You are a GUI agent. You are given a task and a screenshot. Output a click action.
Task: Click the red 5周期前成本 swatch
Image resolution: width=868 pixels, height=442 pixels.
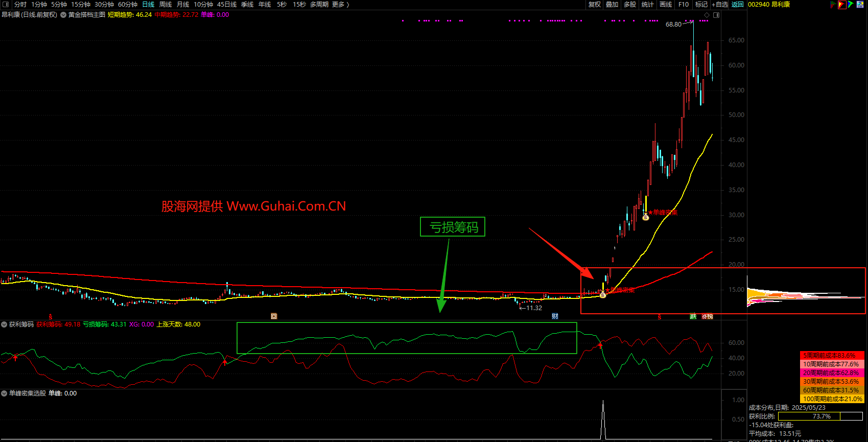pos(832,356)
